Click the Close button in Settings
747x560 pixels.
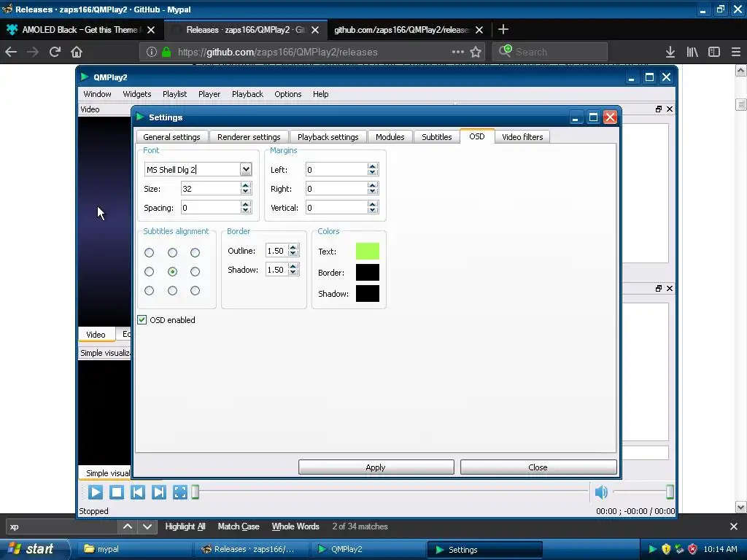coord(538,467)
